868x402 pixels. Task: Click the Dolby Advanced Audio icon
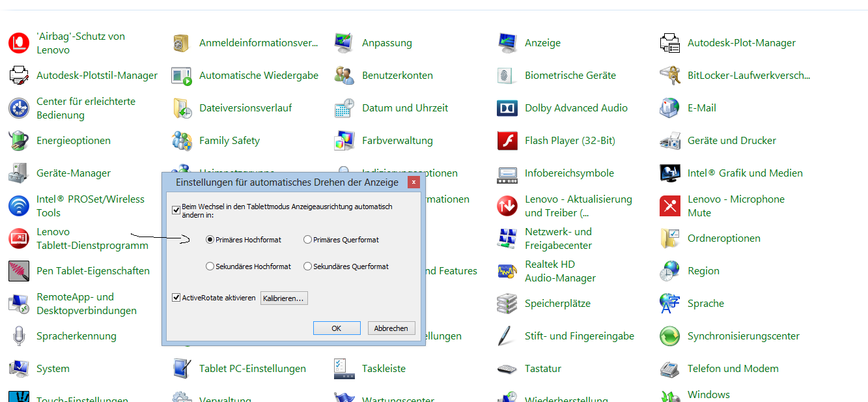point(507,108)
